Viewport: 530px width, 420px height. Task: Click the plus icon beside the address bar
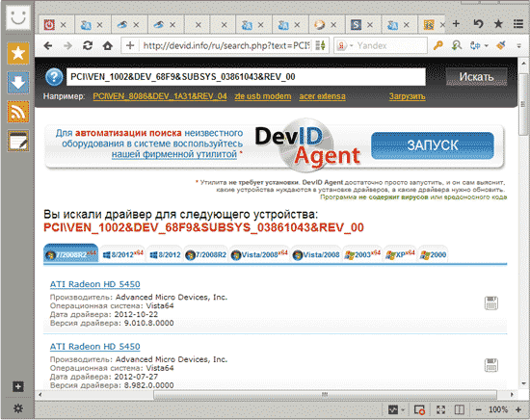tap(130, 45)
